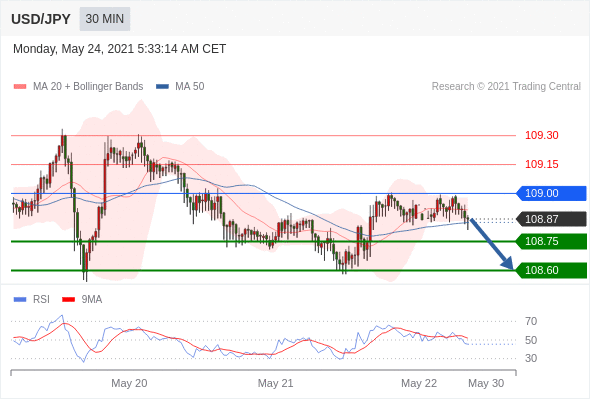Click the 30 MIN timeframe button

pos(105,19)
